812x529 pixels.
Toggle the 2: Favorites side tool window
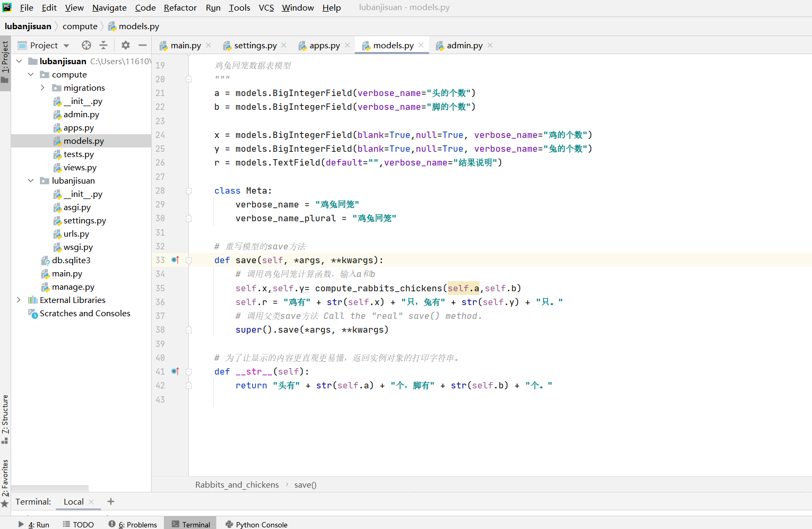click(x=5, y=482)
